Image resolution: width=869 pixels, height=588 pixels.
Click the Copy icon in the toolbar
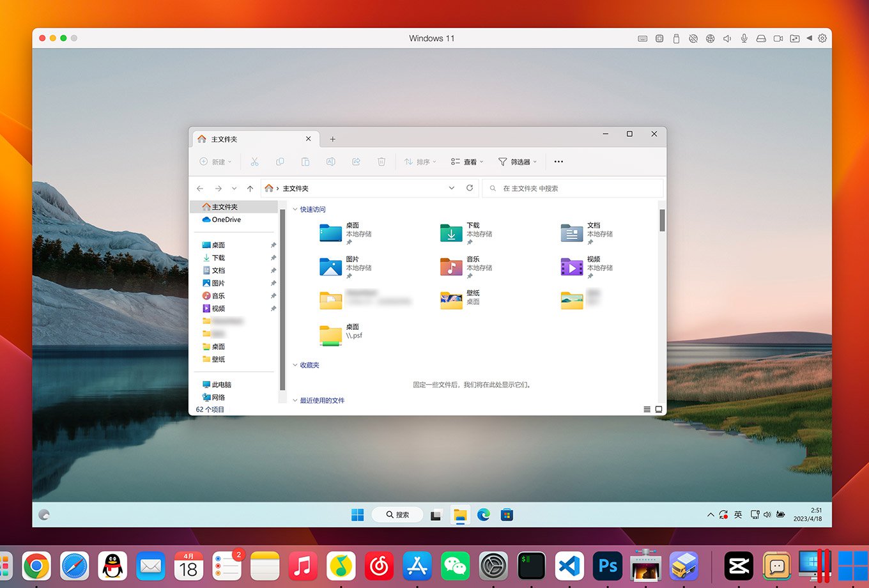[280, 162]
